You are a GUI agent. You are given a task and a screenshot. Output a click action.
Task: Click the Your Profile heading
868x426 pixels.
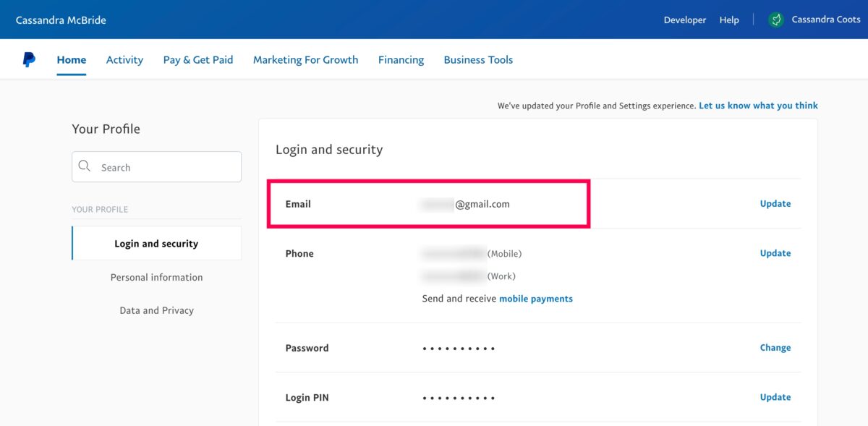click(x=106, y=129)
